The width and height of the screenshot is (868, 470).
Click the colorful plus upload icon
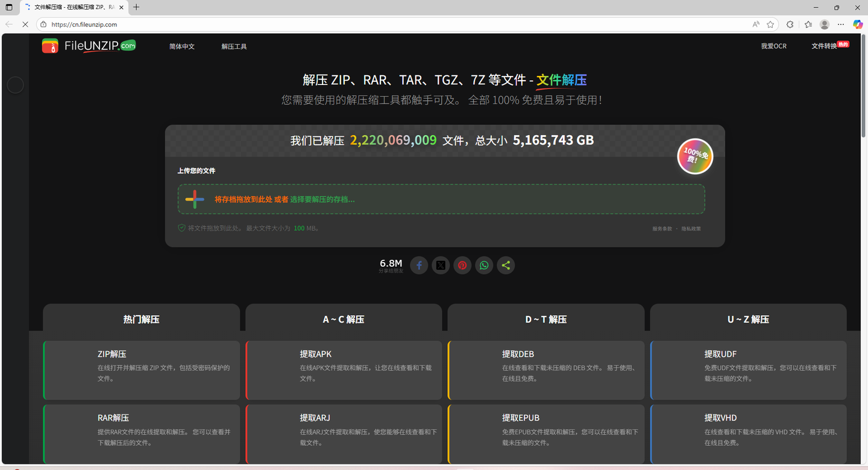point(195,199)
